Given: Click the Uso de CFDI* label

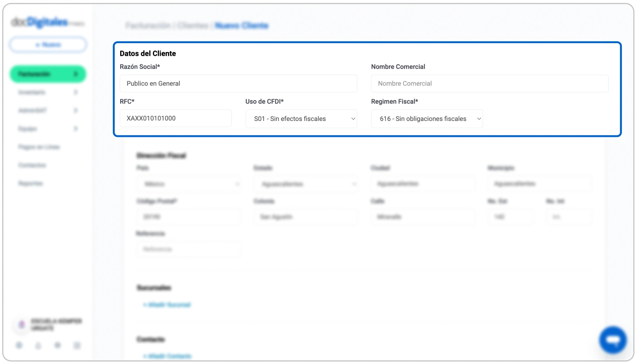Looking at the screenshot, I should pos(264,101).
